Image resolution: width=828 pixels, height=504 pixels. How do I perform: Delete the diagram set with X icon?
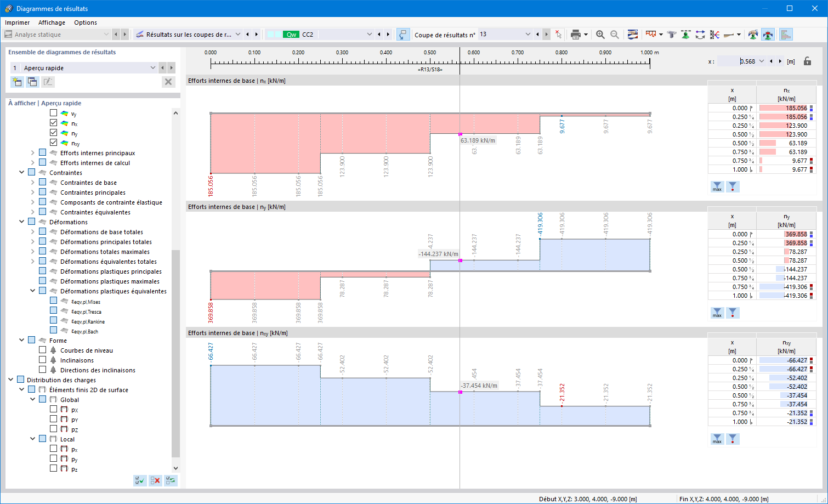[x=168, y=82]
